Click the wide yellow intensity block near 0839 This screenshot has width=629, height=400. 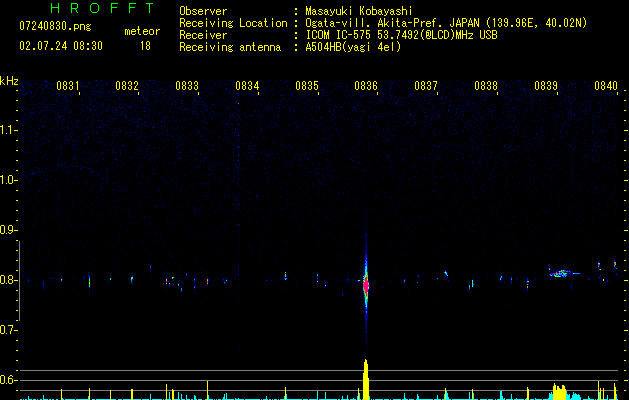(560, 392)
